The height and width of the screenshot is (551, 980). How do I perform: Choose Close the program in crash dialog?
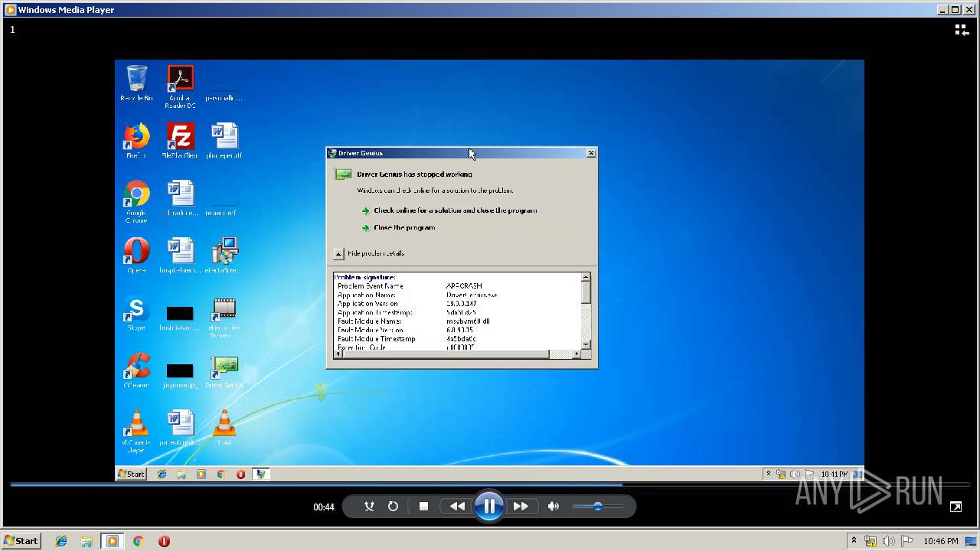[398, 228]
